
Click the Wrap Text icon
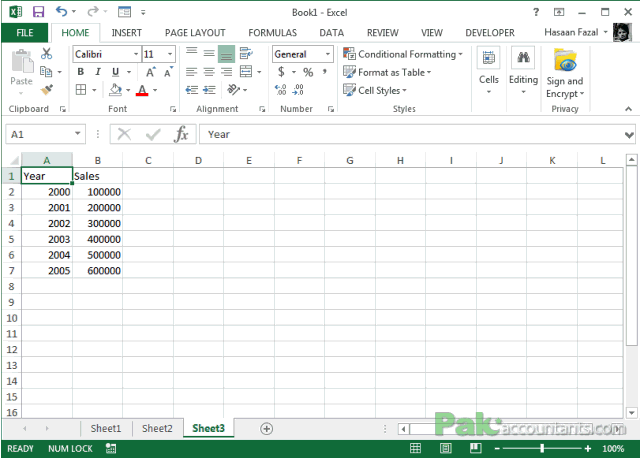246,53
